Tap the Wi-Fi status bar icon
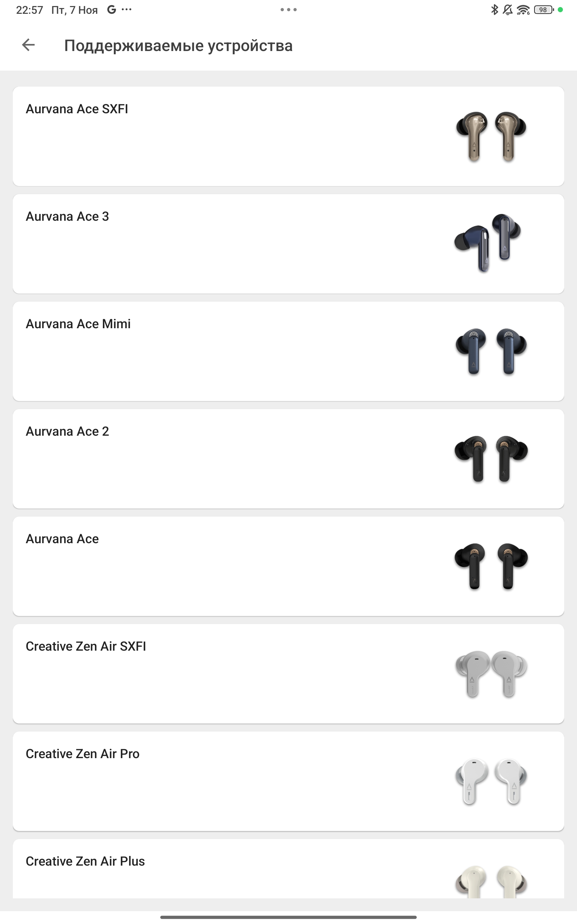Screen dimensions: 577x924 [523, 10]
